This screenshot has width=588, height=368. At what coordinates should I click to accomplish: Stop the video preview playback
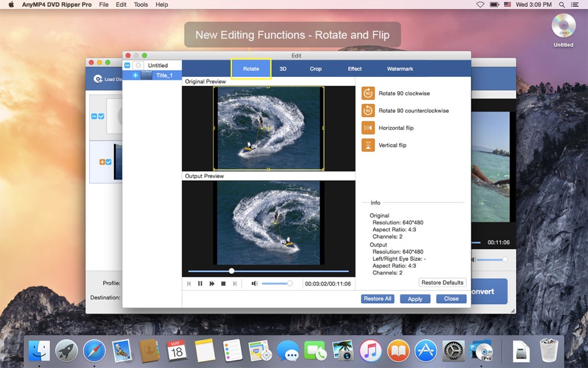223,283
